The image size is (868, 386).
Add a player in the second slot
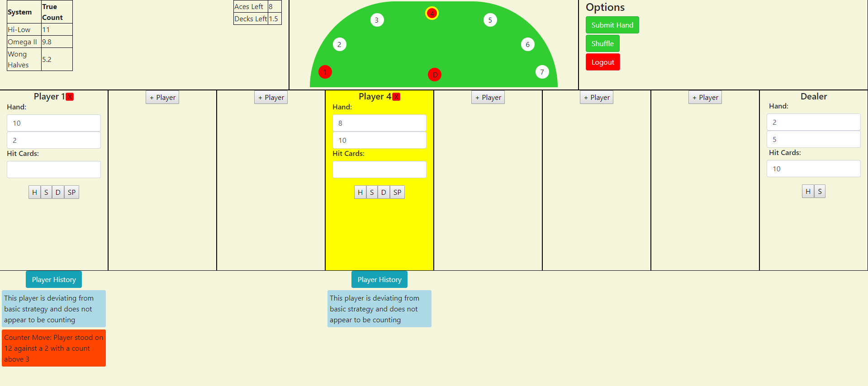(x=162, y=98)
